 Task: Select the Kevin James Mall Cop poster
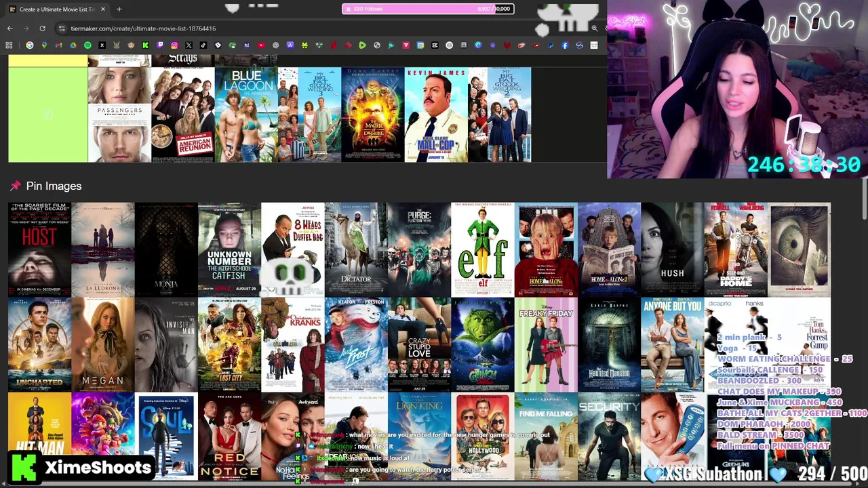(436, 115)
